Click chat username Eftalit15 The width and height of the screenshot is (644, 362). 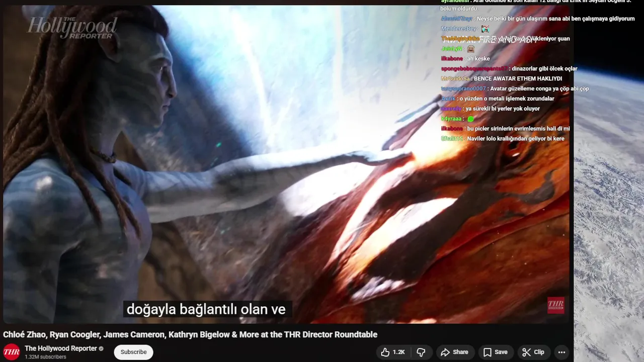[452, 139]
